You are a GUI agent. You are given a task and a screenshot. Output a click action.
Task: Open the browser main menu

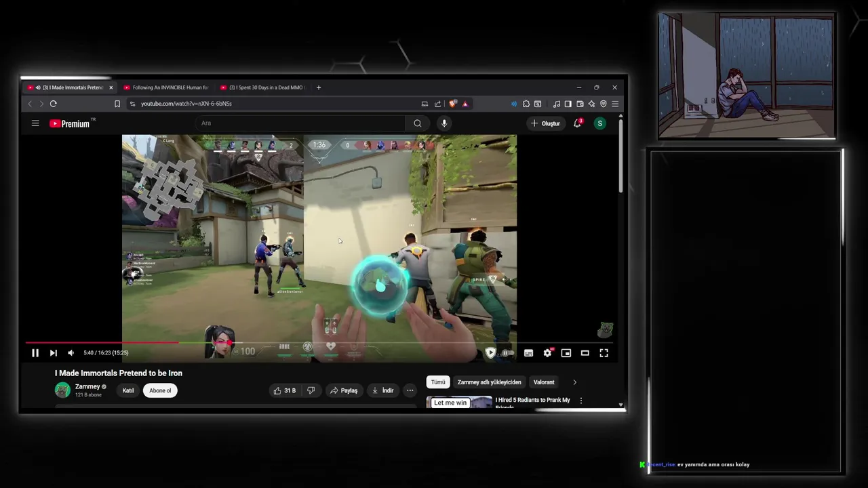click(x=615, y=104)
